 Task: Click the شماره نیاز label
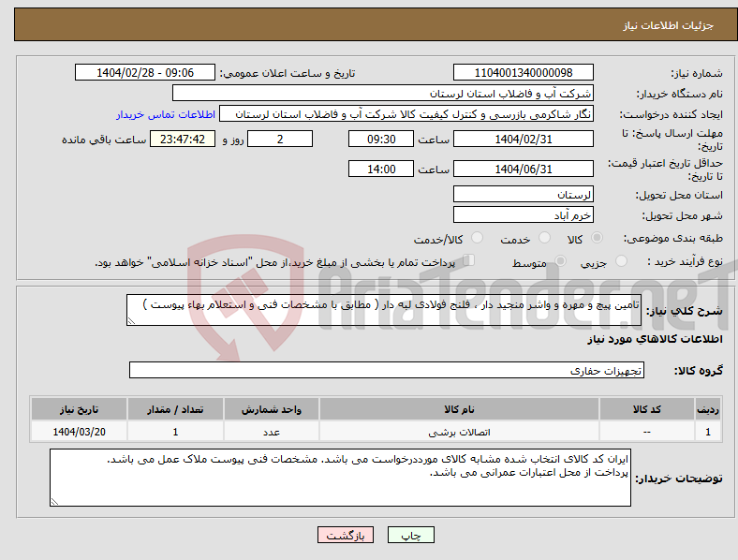(x=697, y=73)
